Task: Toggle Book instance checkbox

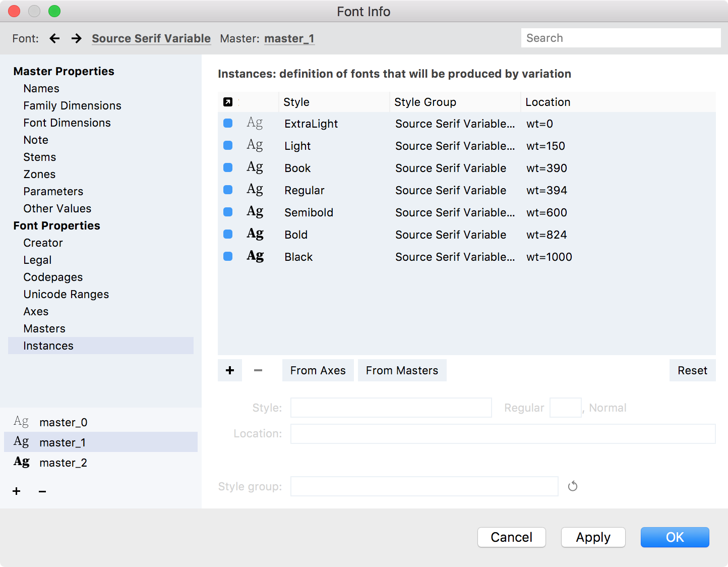Action: (x=228, y=167)
